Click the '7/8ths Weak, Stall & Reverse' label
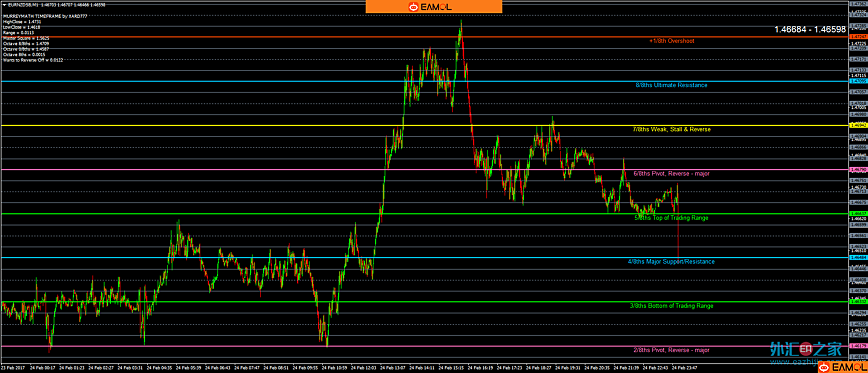Screen dimensions: 868x373 pos(672,130)
